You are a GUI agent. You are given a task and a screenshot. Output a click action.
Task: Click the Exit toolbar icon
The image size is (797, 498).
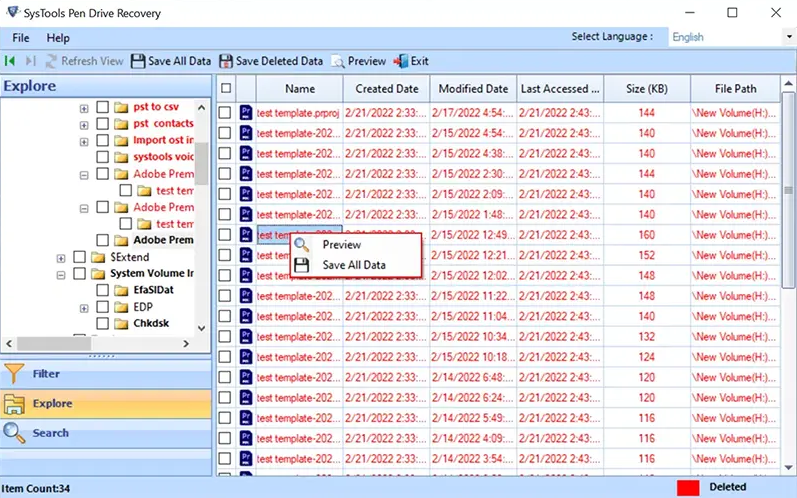tap(401, 61)
